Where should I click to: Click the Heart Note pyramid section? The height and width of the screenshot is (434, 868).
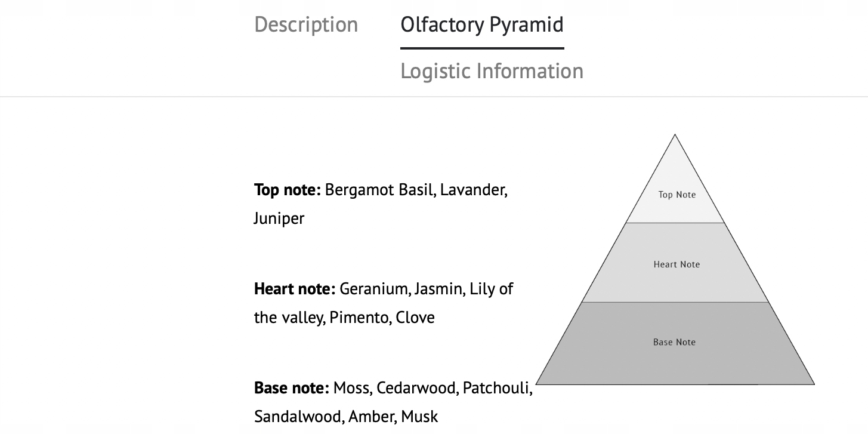pyautogui.click(x=677, y=264)
